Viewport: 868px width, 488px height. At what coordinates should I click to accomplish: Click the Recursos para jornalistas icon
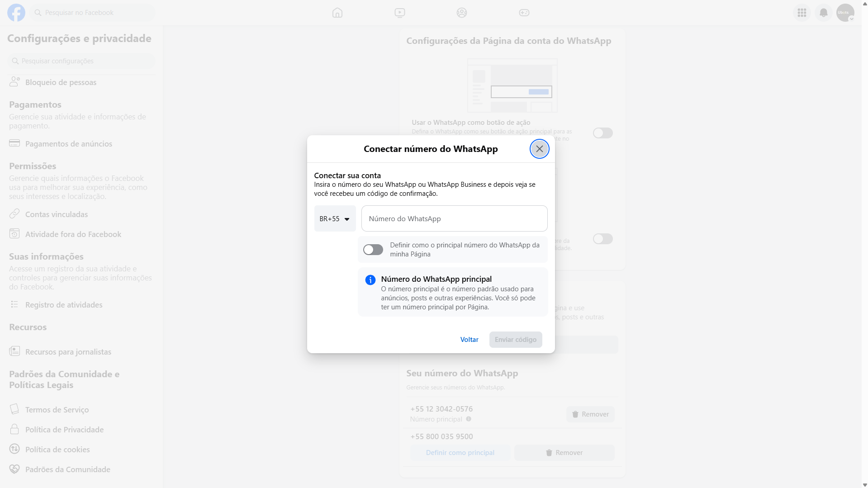[14, 351]
